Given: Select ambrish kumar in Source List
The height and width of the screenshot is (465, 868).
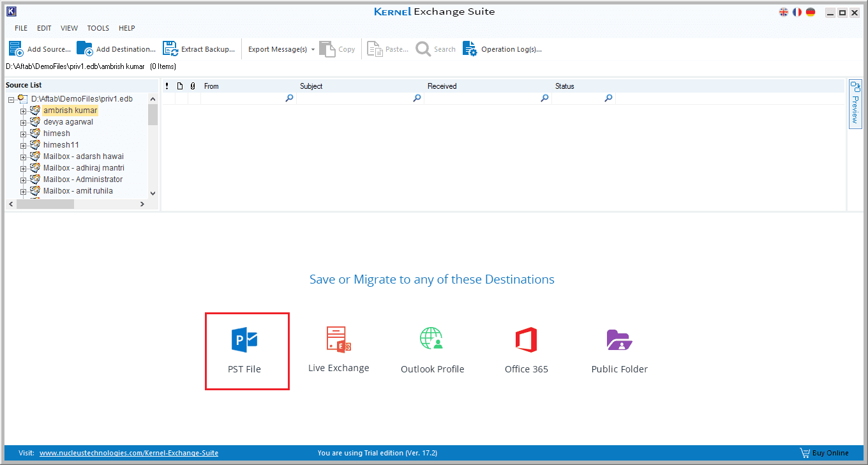Looking at the screenshot, I should [70, 111].
